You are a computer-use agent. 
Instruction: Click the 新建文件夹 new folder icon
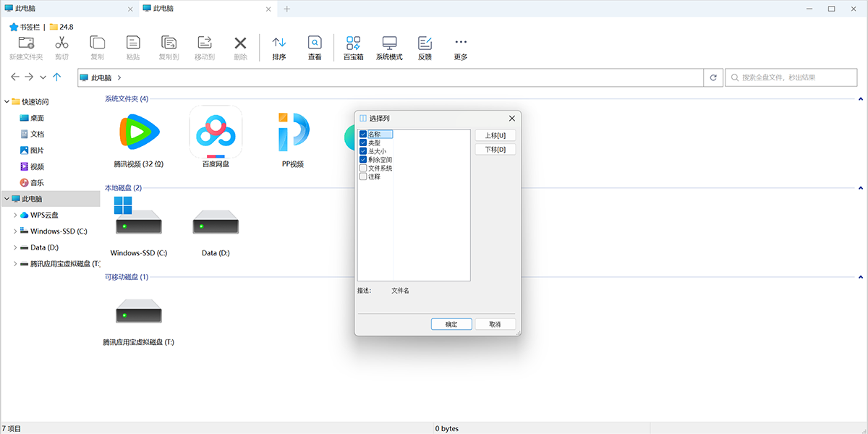coord(26,43)
